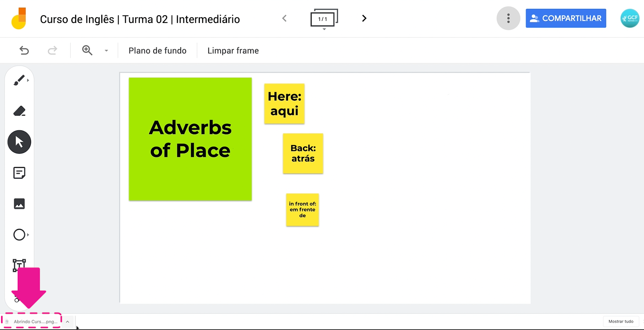The image size is (644, 330).
Task: Add a sticky note
Action: tap(19, 173)
